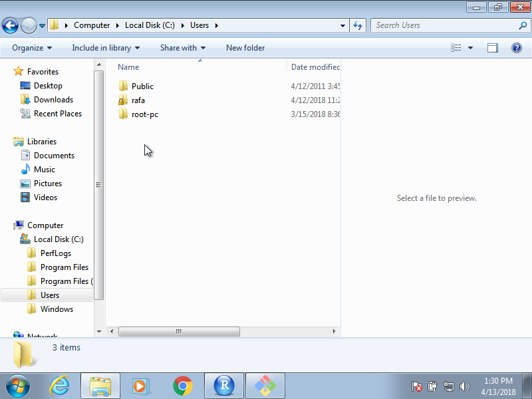Image resolution: width=532 pixels, height=399 pixels.
Task: Click the horizontal scrollbar left arrow
Action: click(112, 331)
